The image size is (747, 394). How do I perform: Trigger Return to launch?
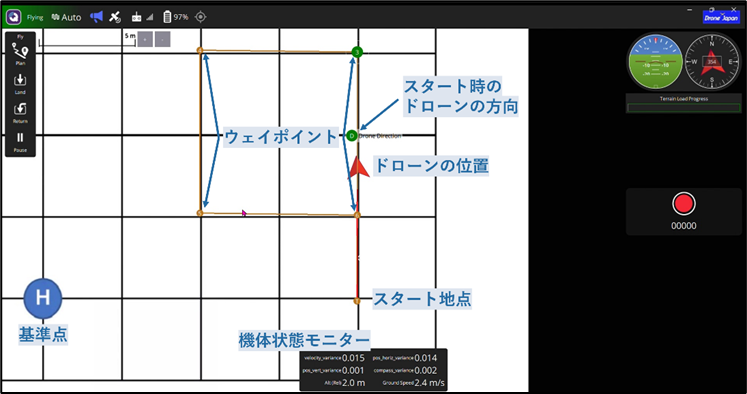tap(20, 113)
